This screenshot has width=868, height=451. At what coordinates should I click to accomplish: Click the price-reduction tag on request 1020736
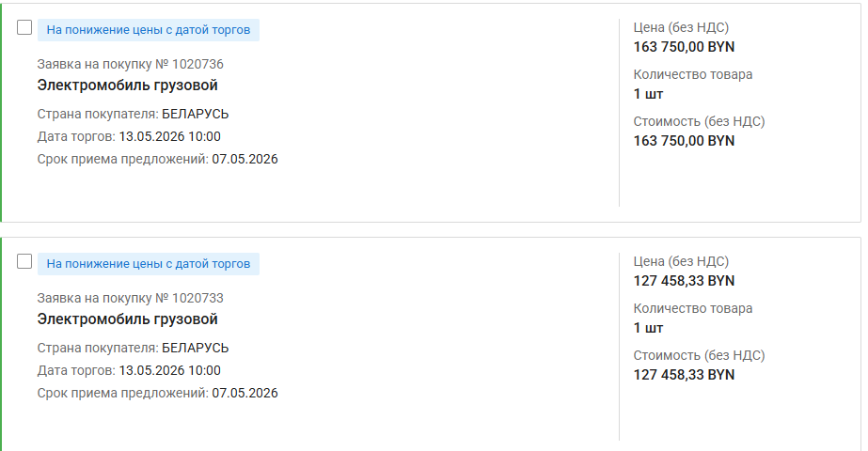point(149,30)
